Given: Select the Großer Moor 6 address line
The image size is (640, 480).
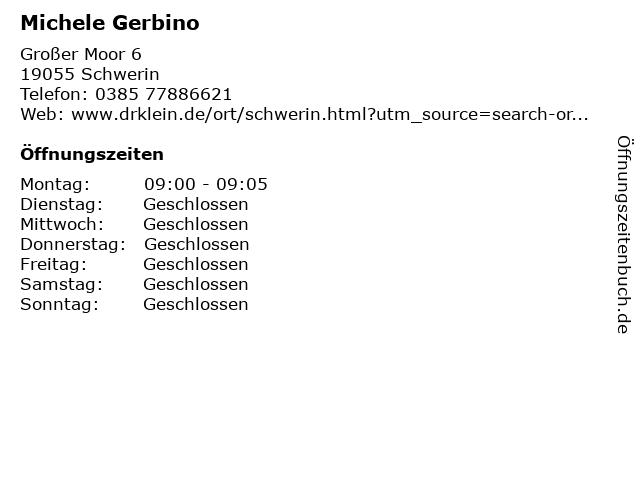Looking at the screenshot, I should (x=81, y=54).
